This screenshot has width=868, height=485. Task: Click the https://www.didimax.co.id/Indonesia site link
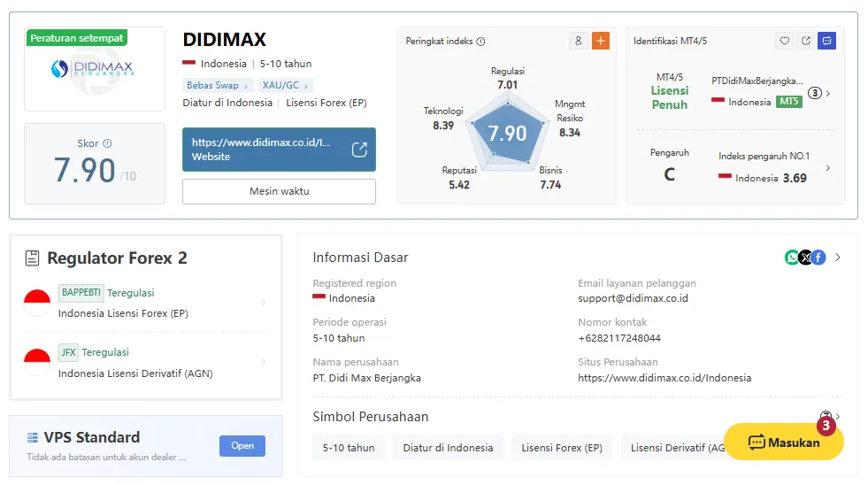(x=664, y=378)
